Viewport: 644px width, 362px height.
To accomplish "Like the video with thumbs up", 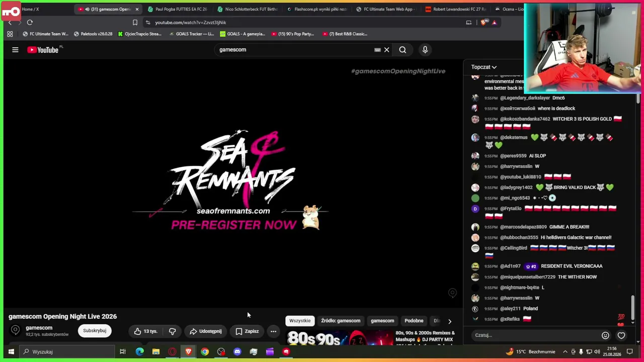I will [146, 331].
